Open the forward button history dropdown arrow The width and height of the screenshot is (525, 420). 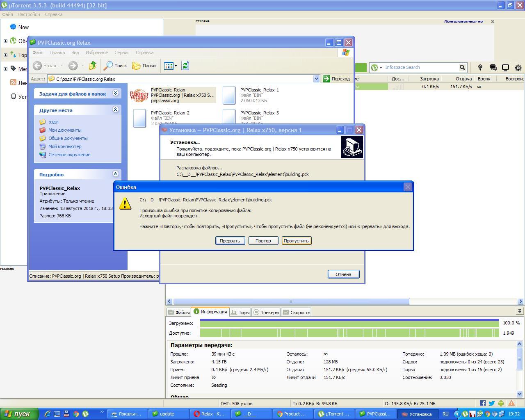[x=82, y=66]
